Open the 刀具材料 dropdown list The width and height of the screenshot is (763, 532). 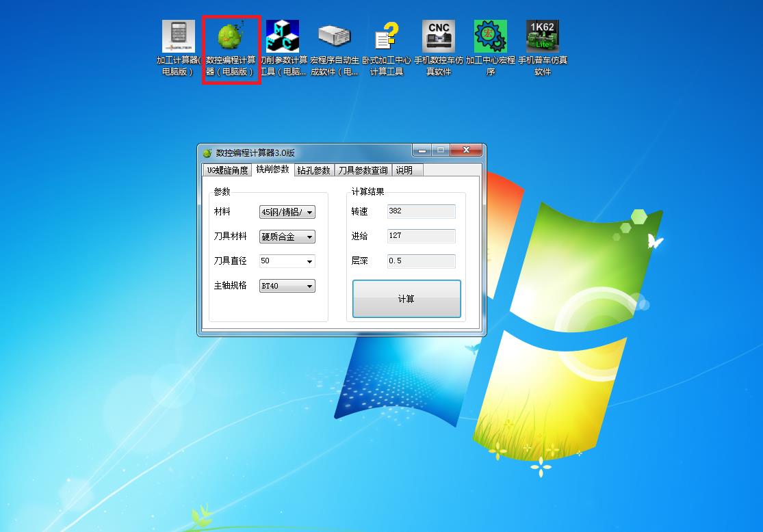click(309, 237)
